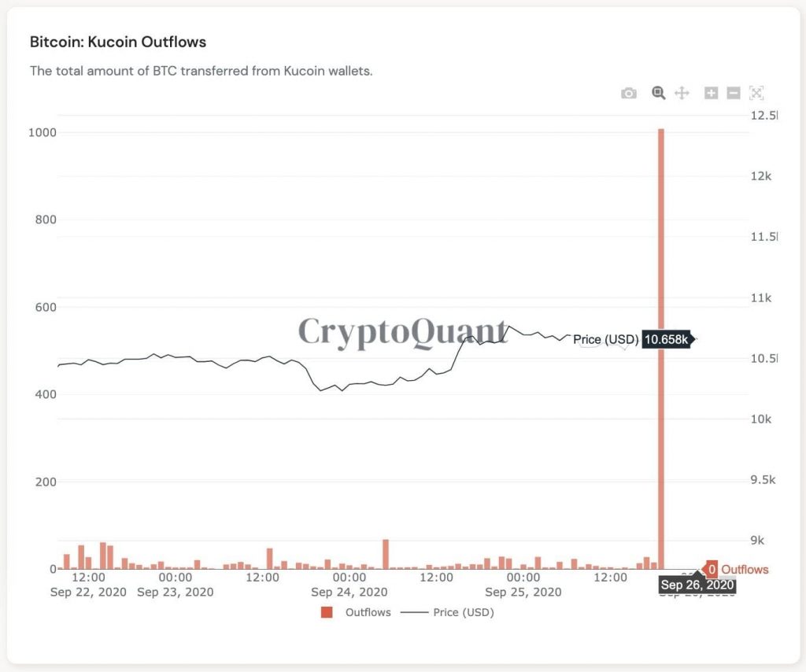
Task: Click the Sep 26, 2020 date tooltip
Action: click(x=697, y=585)
